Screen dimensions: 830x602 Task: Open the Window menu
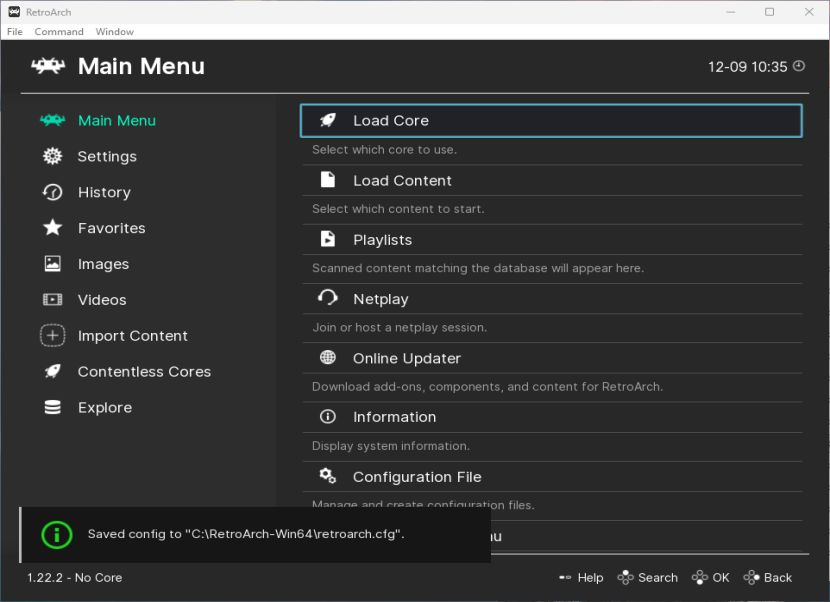[114, 32]
